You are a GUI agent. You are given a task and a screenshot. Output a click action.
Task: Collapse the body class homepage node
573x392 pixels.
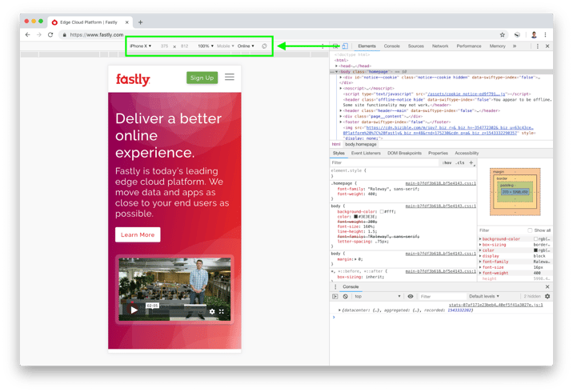pyautogui.click(x=337, y=72)
